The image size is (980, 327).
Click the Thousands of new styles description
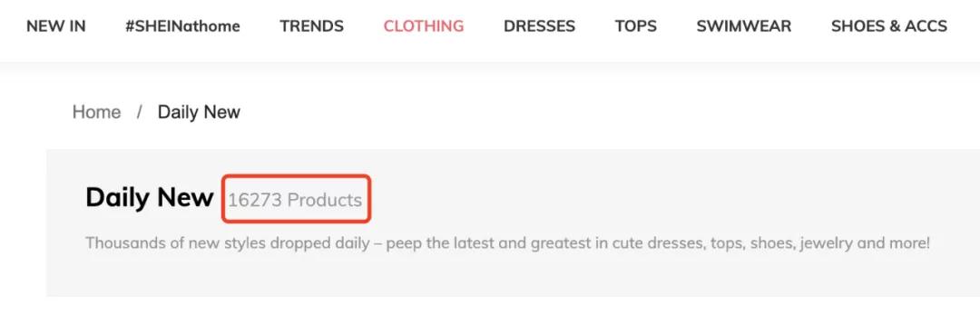pos(507,243)
